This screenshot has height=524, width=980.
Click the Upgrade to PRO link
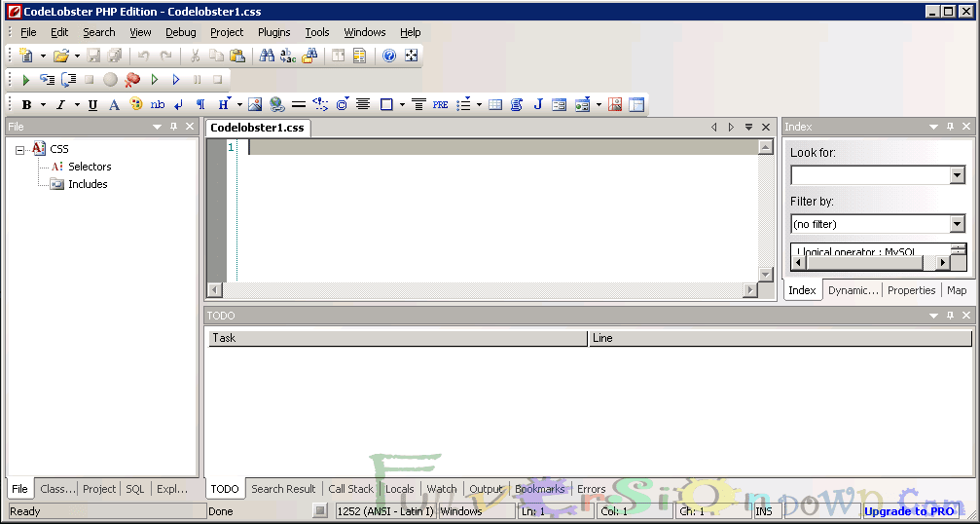909,511
